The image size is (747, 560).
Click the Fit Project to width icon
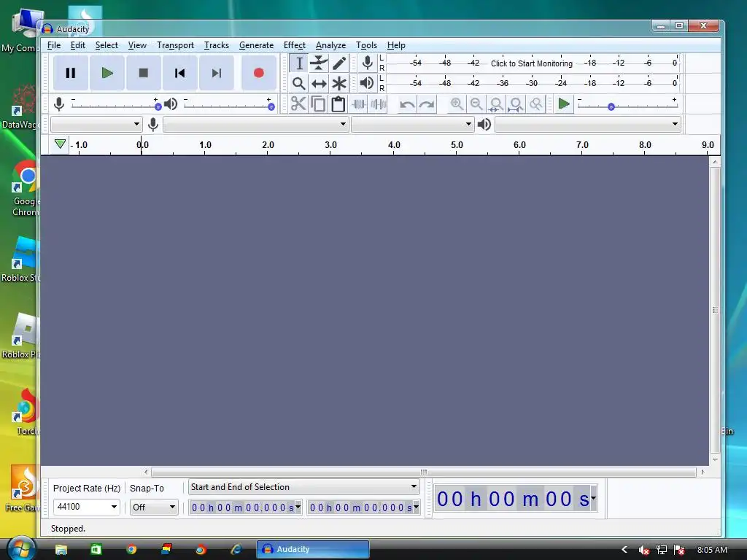pos(516,104)
